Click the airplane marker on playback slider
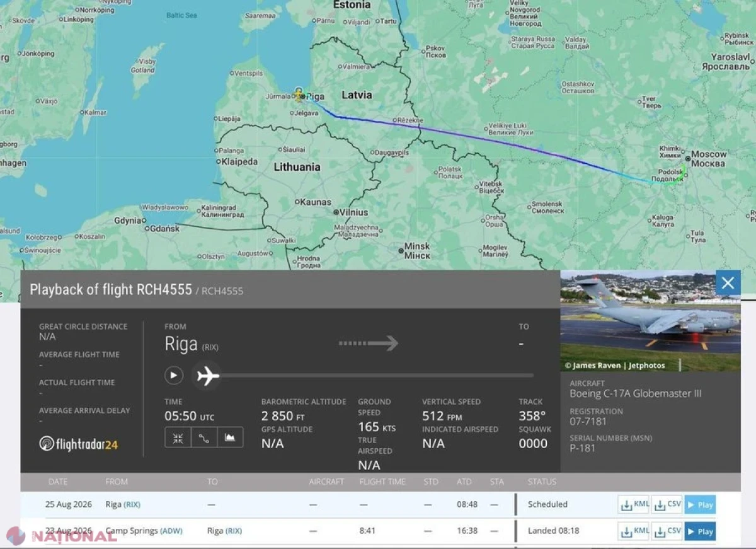Screen dimensions: 756x549 pos(207,376)
